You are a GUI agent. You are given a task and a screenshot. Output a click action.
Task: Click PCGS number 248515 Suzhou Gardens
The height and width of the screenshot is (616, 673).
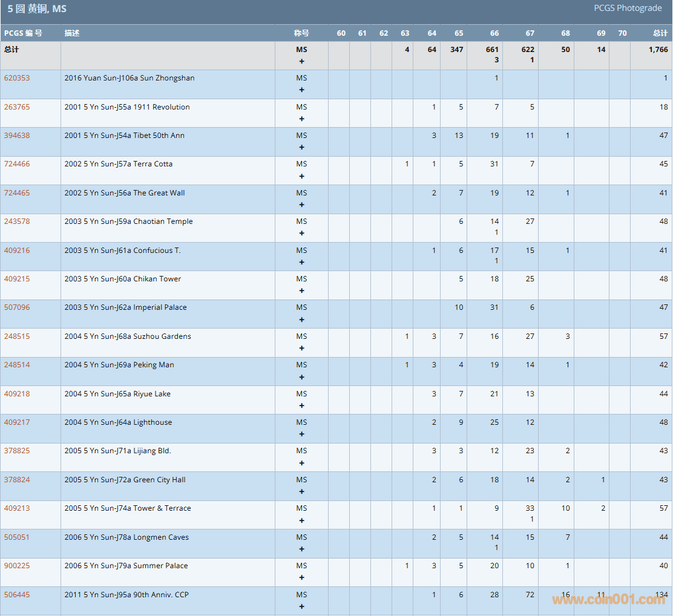coord(17,336)
